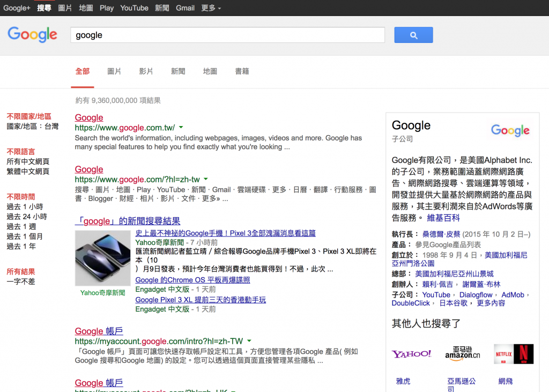The height and width of the screenshot is (392, 549).
Task: Open the Pixel 3 全部洩漏消息 news headline
Action: point(226,233)
